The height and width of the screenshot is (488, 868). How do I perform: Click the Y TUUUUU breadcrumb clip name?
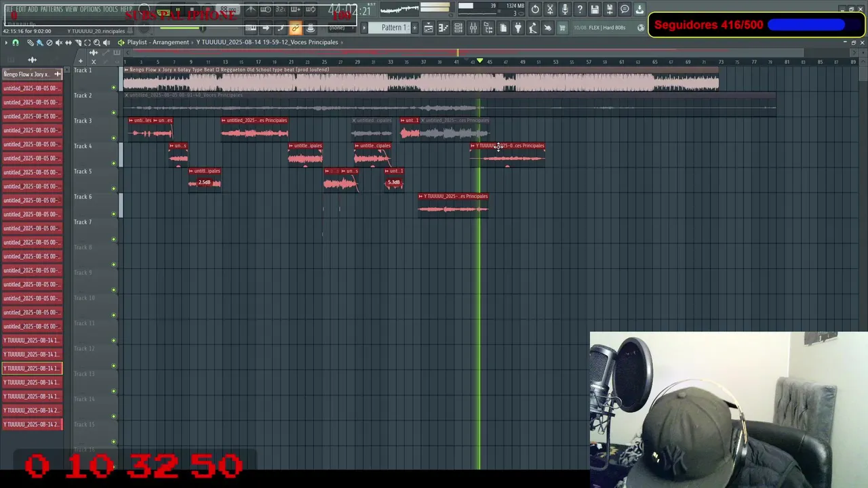267,42
